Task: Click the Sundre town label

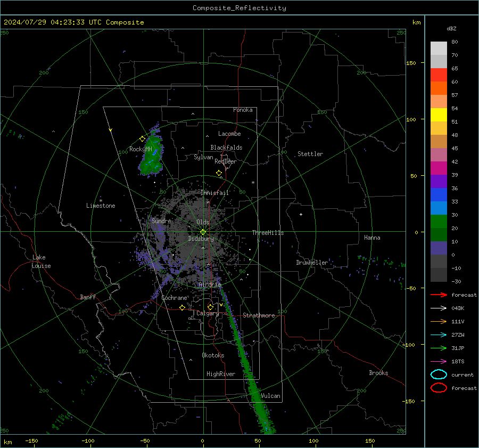Action: [x=161, y=221]
